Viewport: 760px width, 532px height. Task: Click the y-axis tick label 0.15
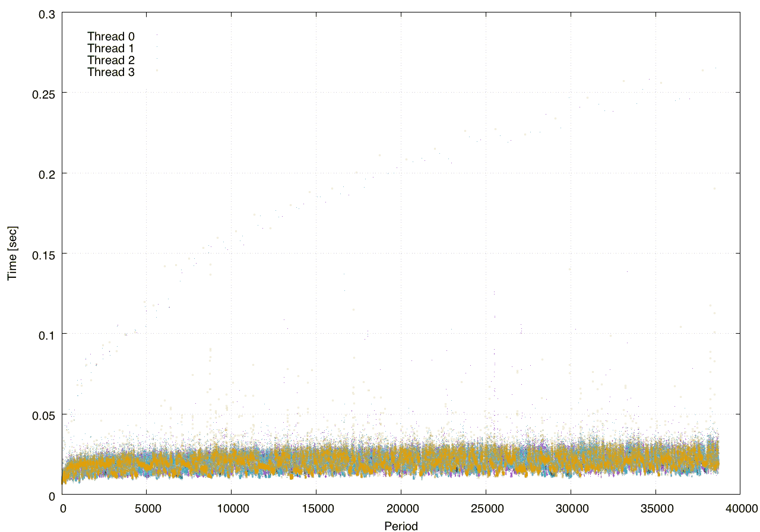45,254
